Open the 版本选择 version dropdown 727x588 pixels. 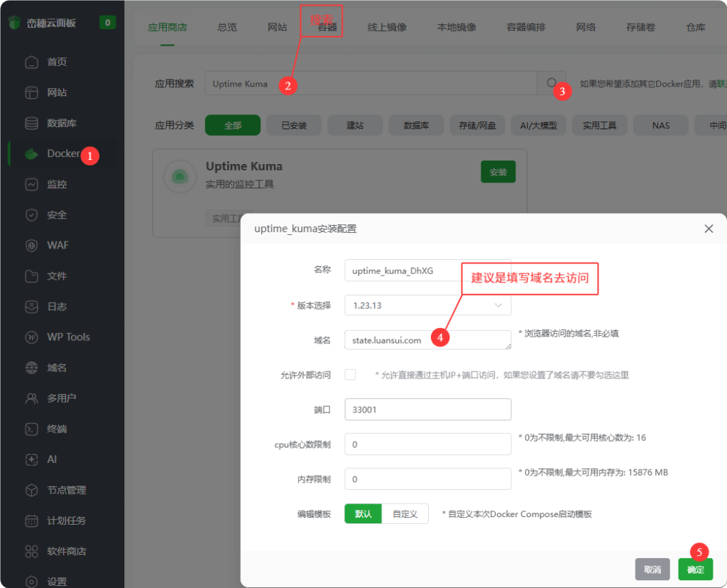click(x=428, y=305)
